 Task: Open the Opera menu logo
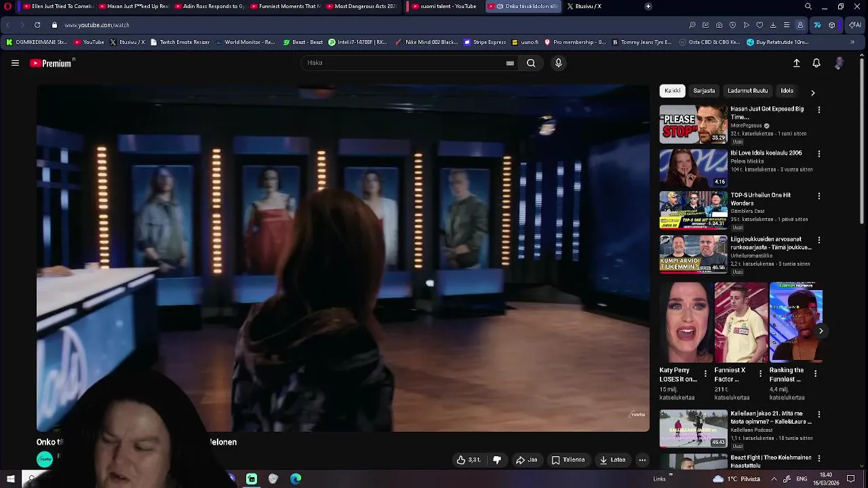pyautogui.click(x=7, y=6)
